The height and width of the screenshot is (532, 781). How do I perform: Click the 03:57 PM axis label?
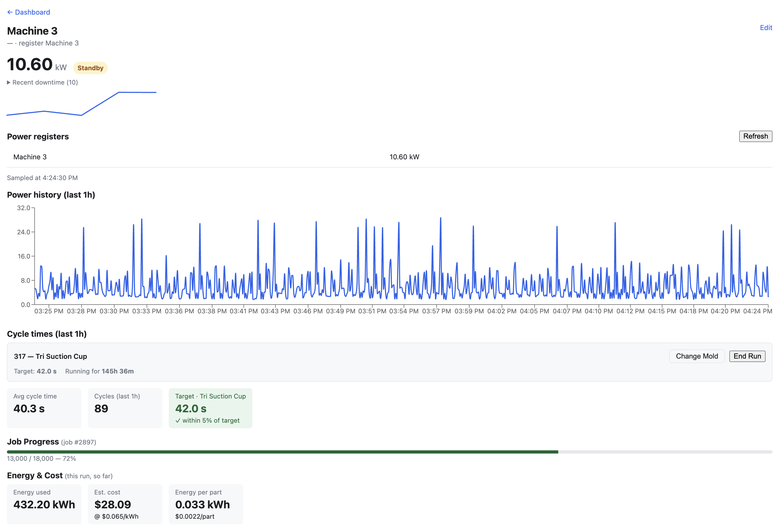437,311
